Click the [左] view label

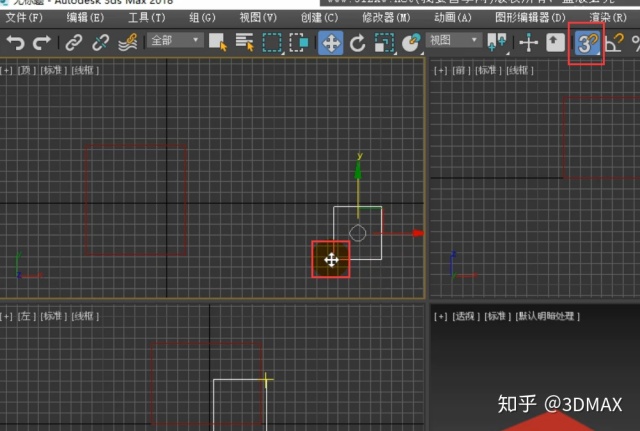coord(27,316)
